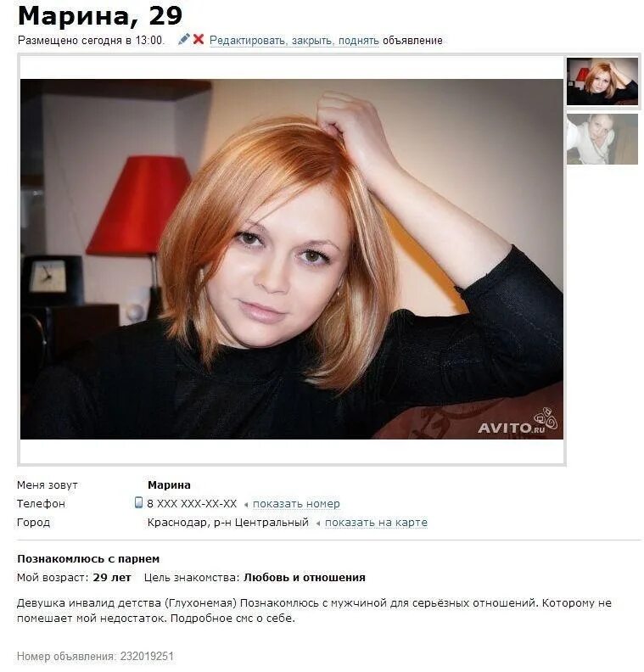
Task: Click the city text "Краснодар, р-н Центральный"
Action: click(228, 523)
